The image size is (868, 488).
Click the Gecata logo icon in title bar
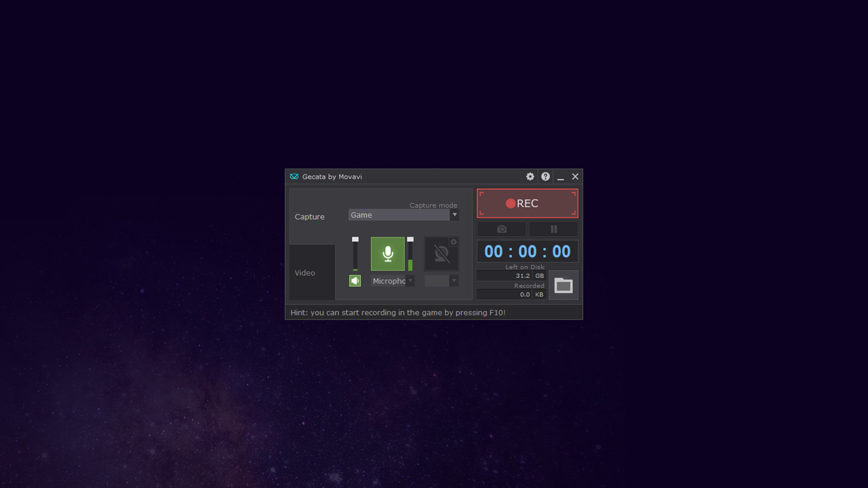pos(294,177)
